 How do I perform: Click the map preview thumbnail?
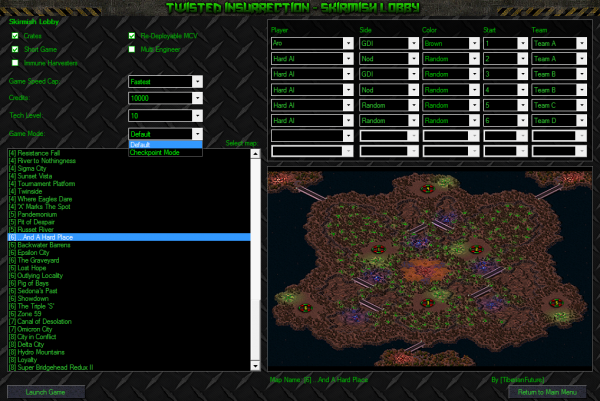430,269
